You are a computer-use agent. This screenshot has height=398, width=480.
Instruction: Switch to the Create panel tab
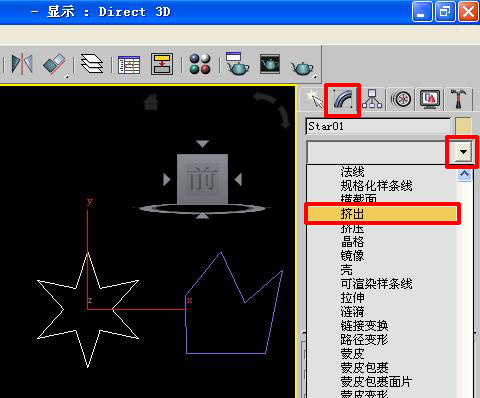tap(314, 99)
